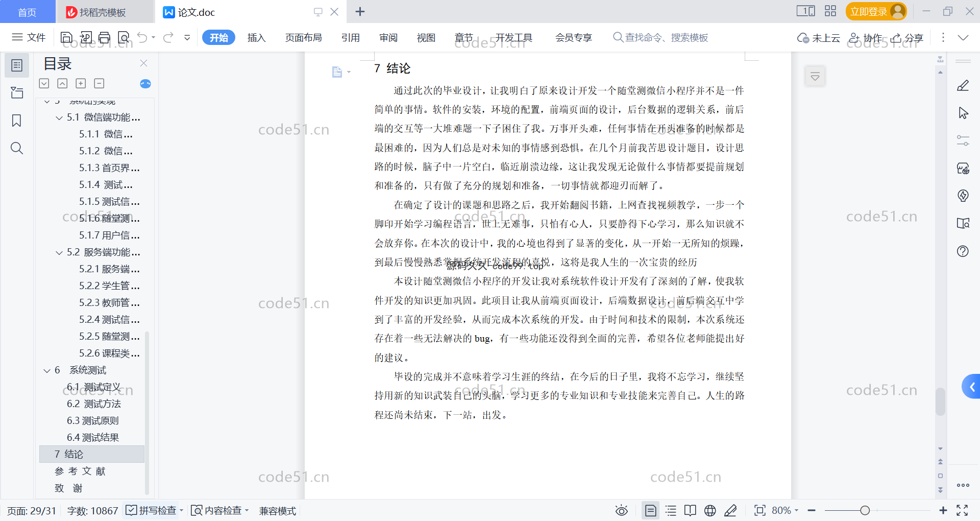The image size is (980, 521).
Task: Open a new document tab with plus
Action: [360, 11]
